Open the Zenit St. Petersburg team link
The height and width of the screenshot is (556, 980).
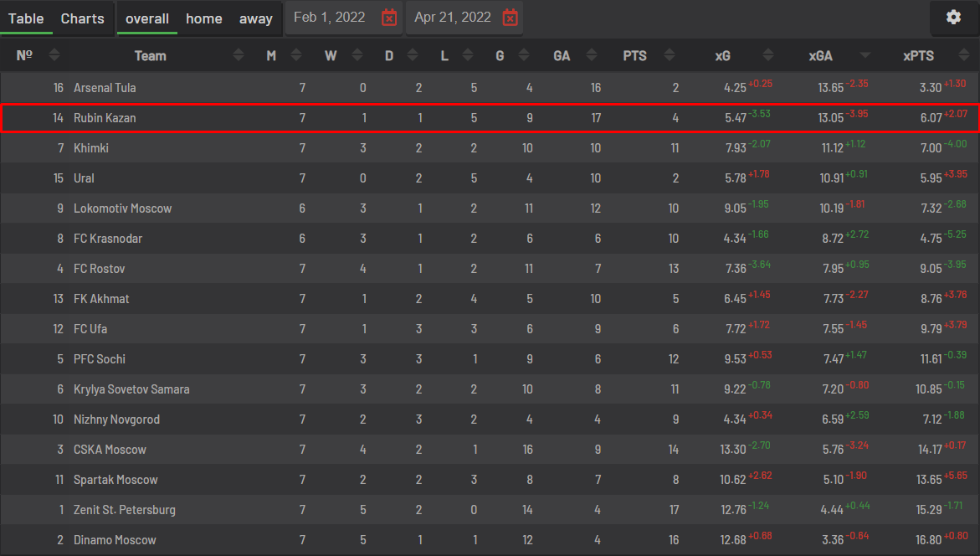tap(125, 510)
